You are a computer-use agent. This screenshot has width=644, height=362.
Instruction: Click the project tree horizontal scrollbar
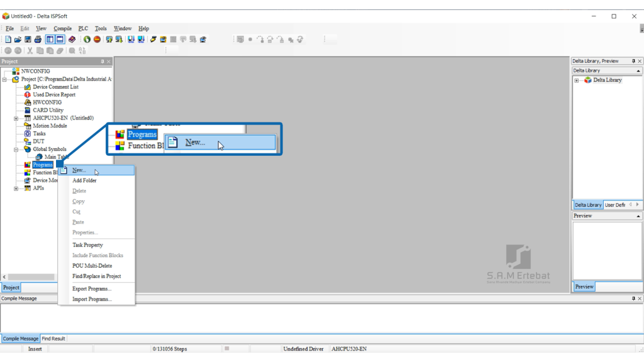pyautogui.click(x=31, y=277)
